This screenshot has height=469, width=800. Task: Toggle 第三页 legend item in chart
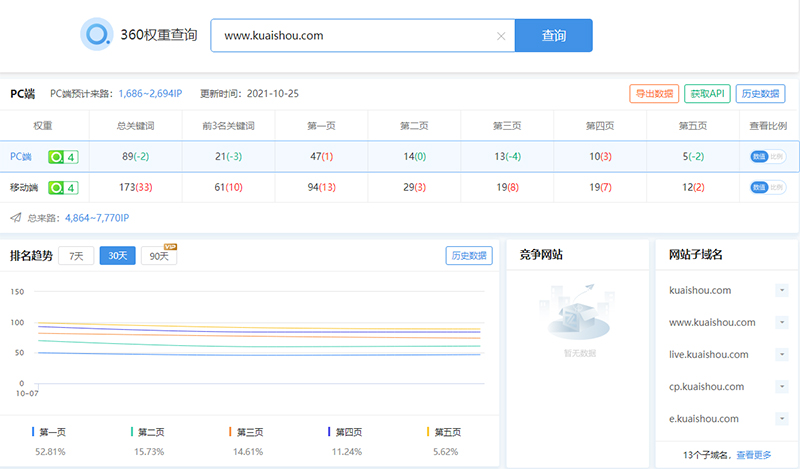click(x=246, y=432)
